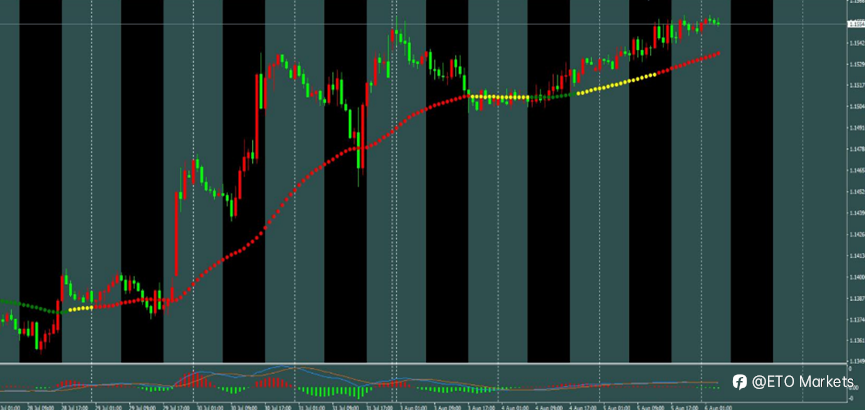Click the 1 Aug 01:00 time label
This screenshot has height=410, width=865.
click(x=412, y=407)
